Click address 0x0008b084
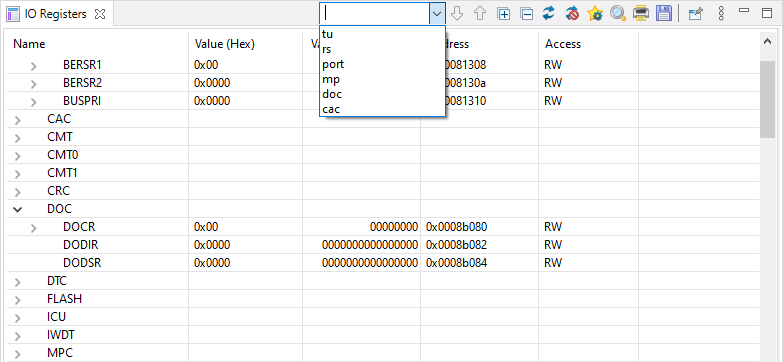The height and width of the screenshot is (362, 783). pyautogui.click(x=456, y=263)
